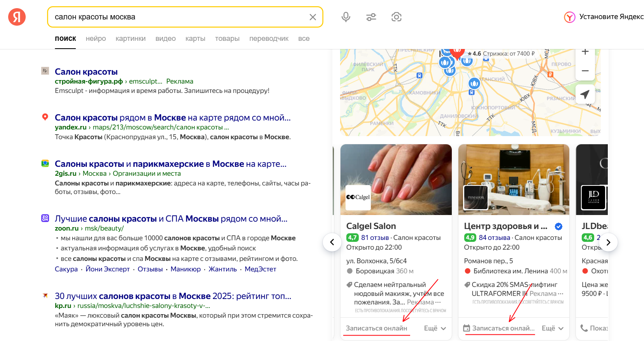Viewport: 644px width, 341px height.
Task: Open ad options dots on ULTRAFORMER ad
Action: 561,294
